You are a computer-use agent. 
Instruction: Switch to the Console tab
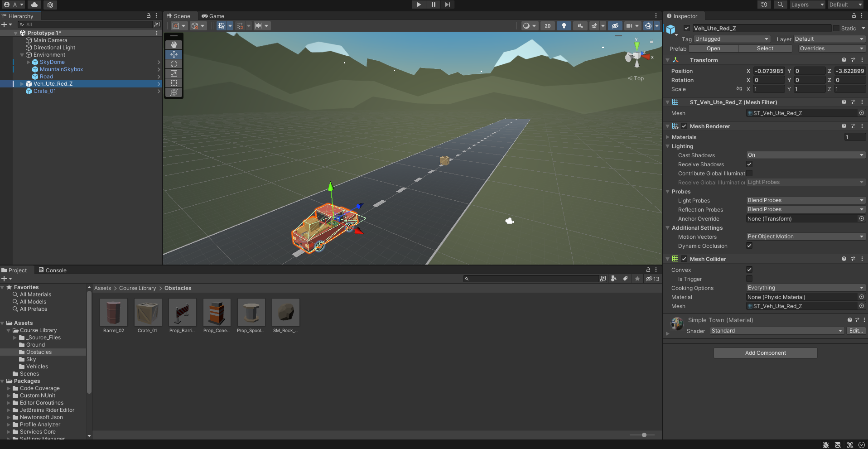pos(52,270)
